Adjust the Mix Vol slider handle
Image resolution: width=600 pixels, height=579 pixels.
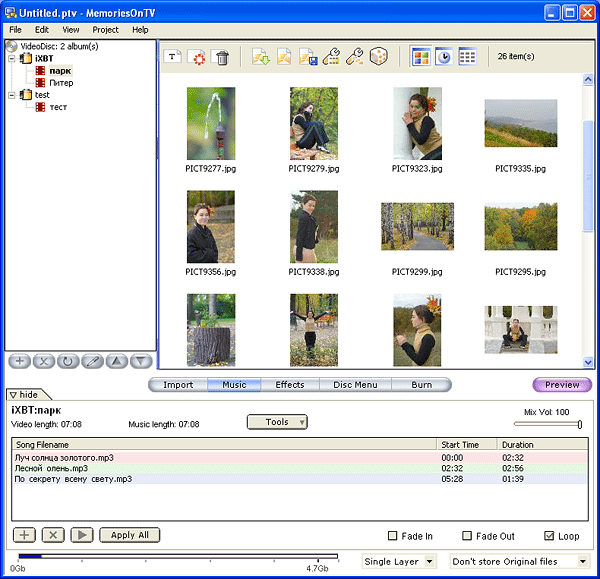pyautogui.click(x=580, y=424)
